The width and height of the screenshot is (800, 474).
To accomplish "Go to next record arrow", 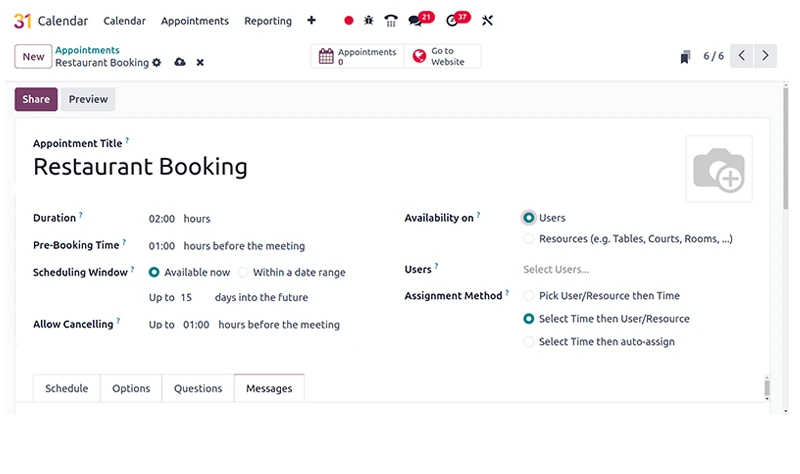I will coord(765,56).
